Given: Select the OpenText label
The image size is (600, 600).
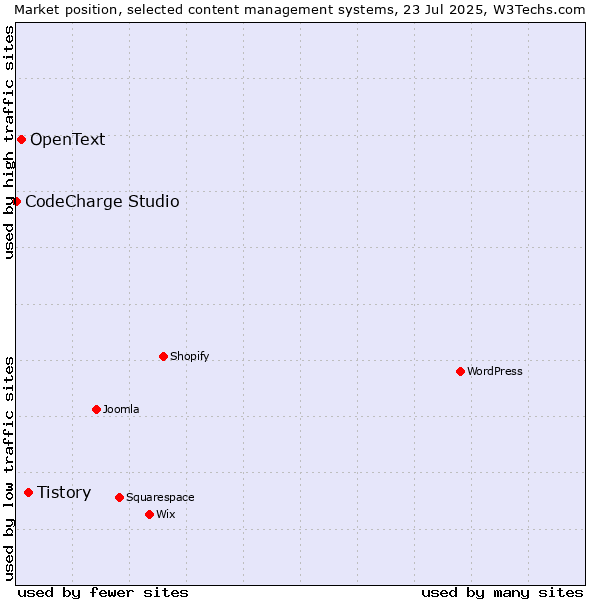Looking at the screenshot, I should (x=68, y=140).
